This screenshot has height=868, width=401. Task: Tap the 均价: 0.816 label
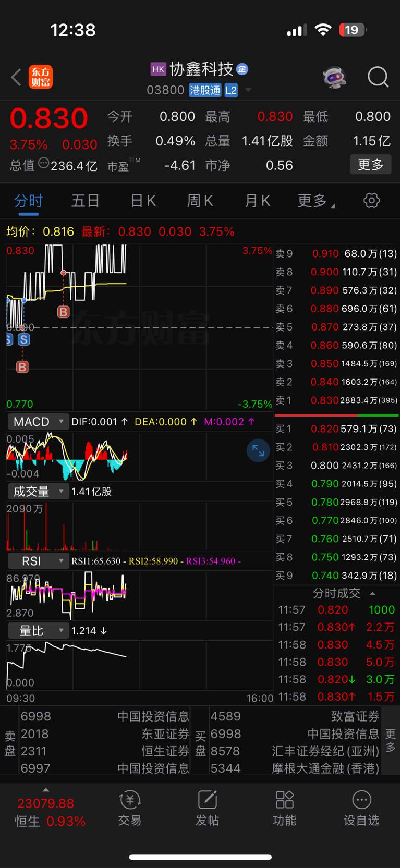point(40,231)
